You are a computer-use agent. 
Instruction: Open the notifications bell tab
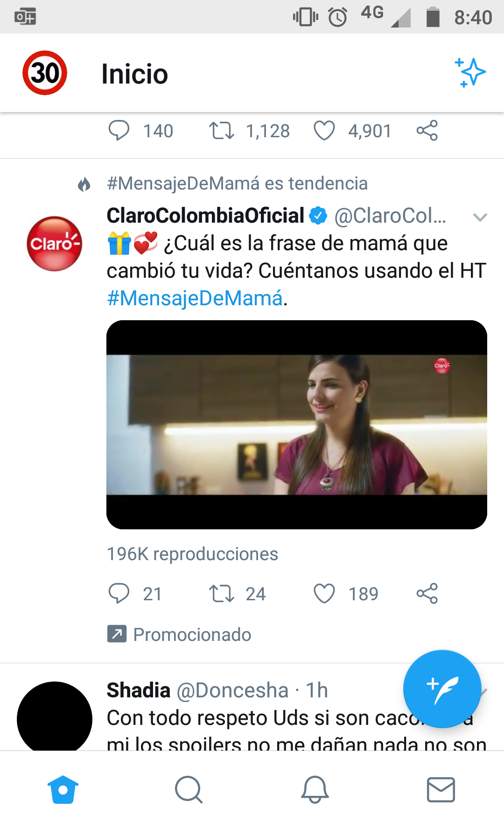coord(315,790)
